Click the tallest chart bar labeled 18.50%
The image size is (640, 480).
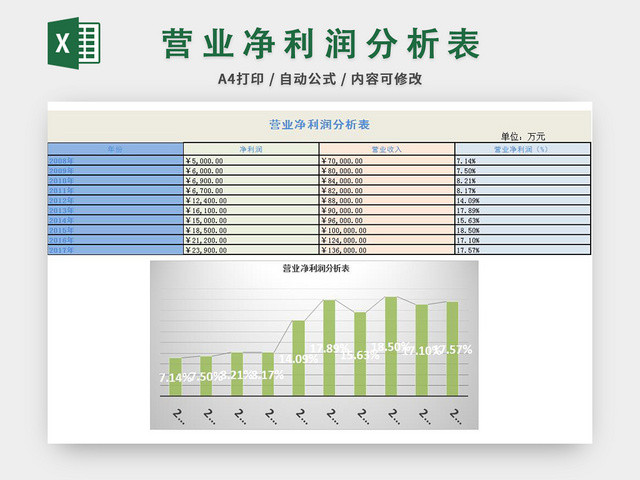[x=391, y=346]
